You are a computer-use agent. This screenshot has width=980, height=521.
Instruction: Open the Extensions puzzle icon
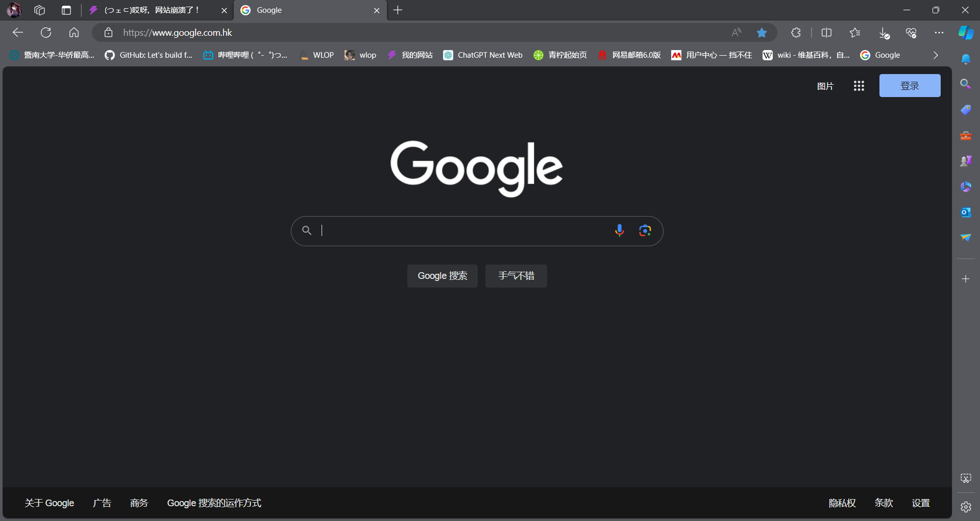coord(796,33)
